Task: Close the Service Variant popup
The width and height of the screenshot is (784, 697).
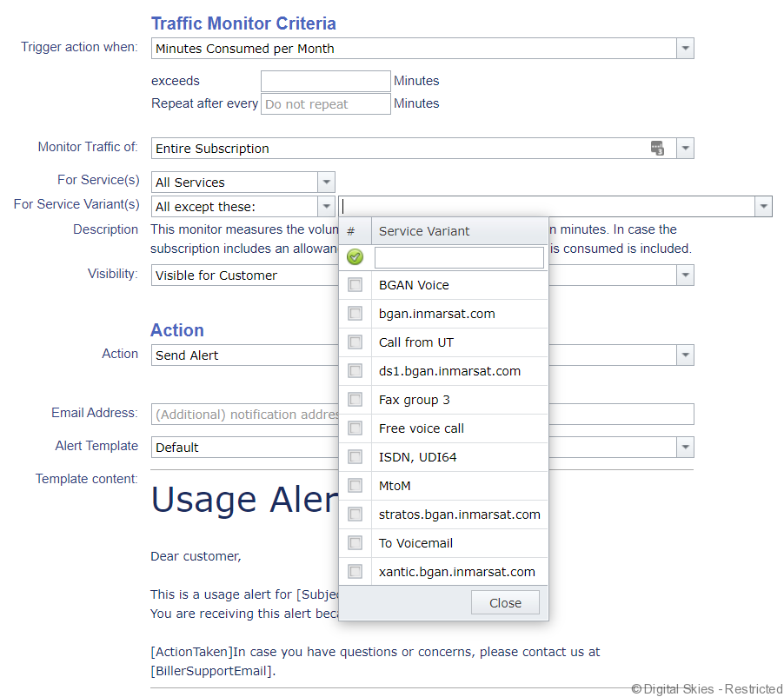Action: coord(505,603)
